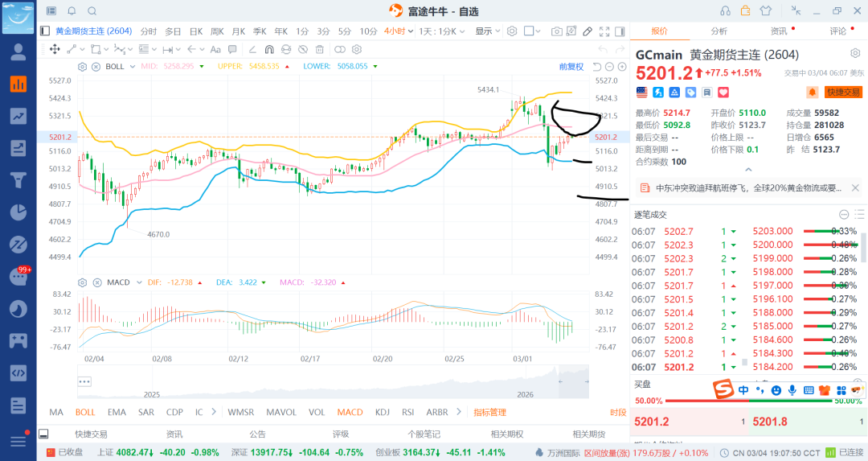Toggle hide all drawings eye icon
The height and width of the screenshot is (461, 868).
(x=303, y=49)
